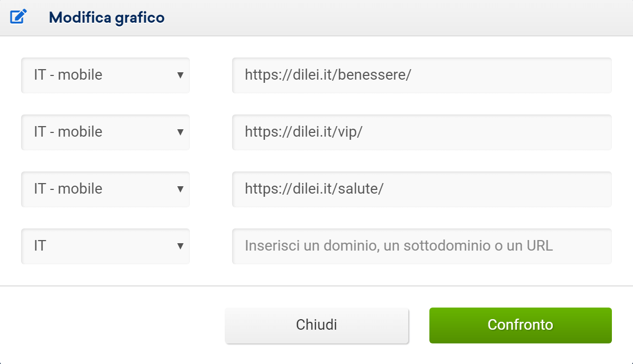Expand the arrow beside the salute URL row
This screenshot has height=364, width=633.
[x=180, y=189]
